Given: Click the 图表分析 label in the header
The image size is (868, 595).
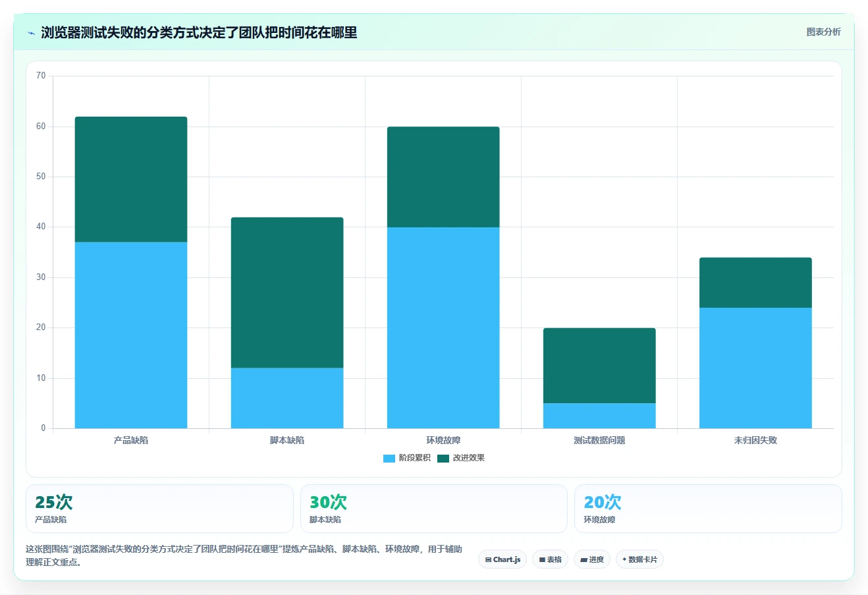Looking at the screenshot, I should (823, 32).
